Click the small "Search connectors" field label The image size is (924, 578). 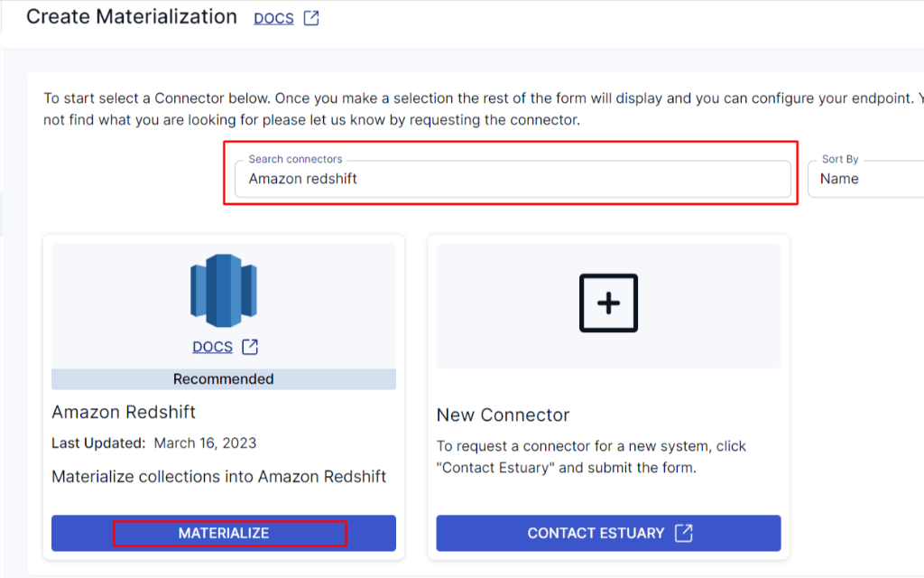[x=295, y=159]
